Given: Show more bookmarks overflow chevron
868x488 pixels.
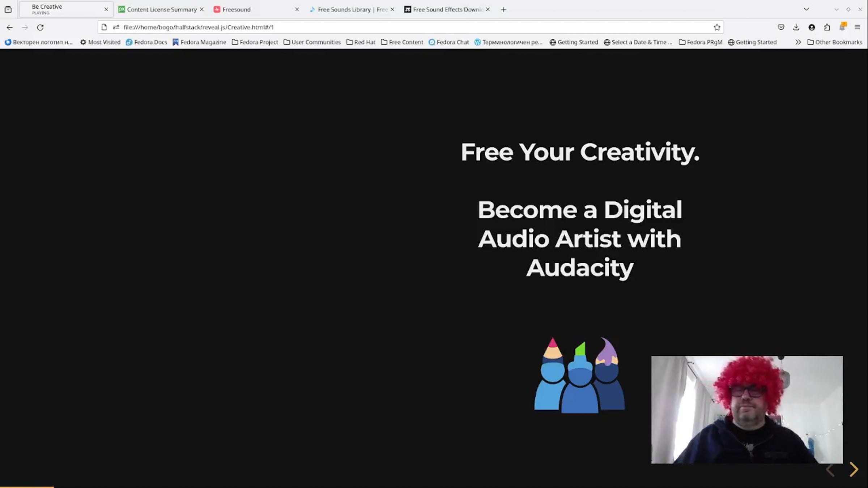Looking at the screenshot, I should pyautogui.click(x=798, y=42).
